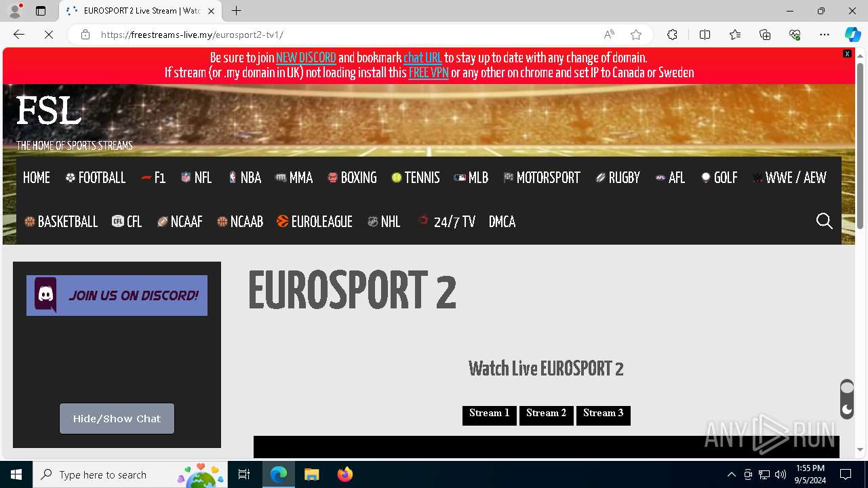Open Edge Settings and more menu
868x488 pixels.
point(825,35)
